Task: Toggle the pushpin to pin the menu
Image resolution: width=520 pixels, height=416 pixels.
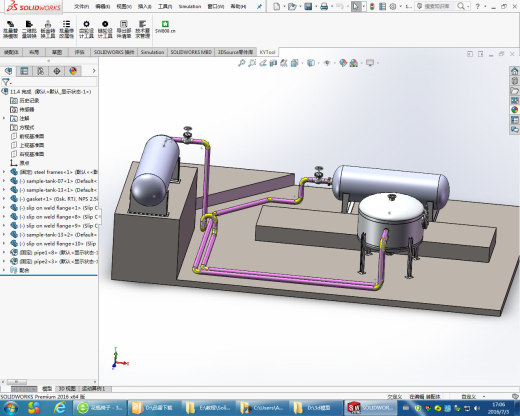Action: pyautogui.click(x=259, y=6)
